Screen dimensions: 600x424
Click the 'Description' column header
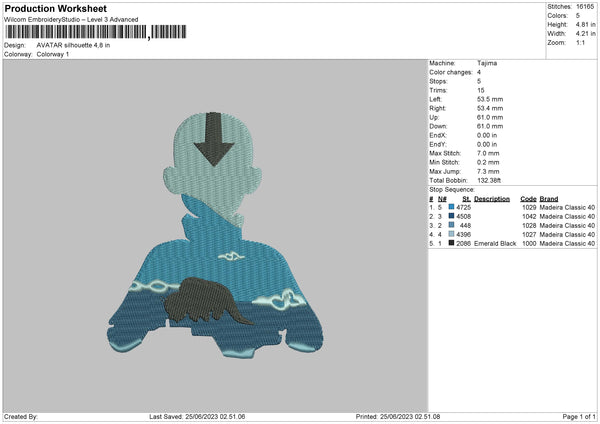(x=492, y=199)
